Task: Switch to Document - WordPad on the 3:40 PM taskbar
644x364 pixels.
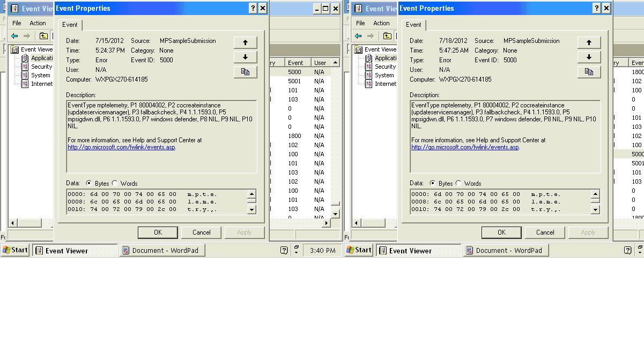Action: tap(162, 250)
